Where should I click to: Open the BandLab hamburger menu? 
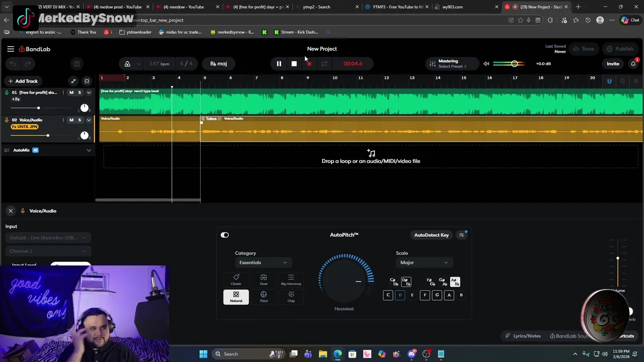tap(11, 49)
